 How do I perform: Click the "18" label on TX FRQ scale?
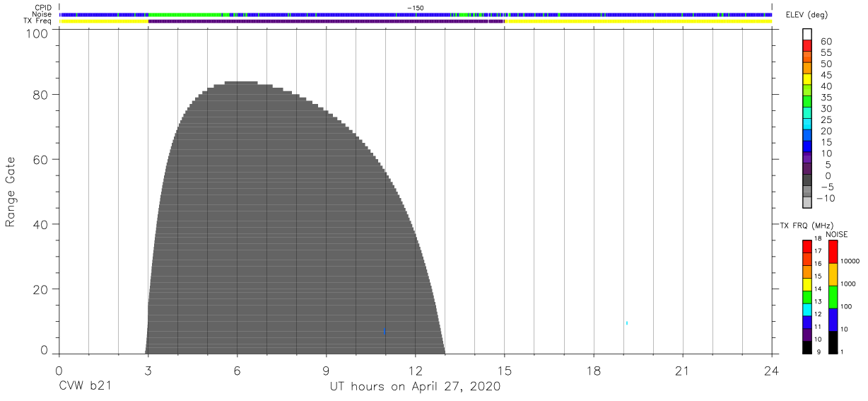(x=818, y=239)
